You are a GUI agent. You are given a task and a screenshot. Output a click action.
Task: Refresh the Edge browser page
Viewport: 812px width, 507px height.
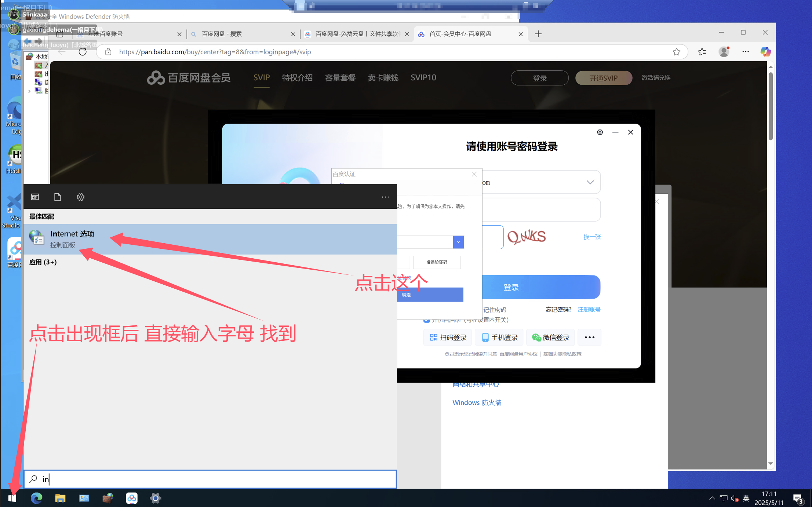pyautogui.click(x=83, y=52)
